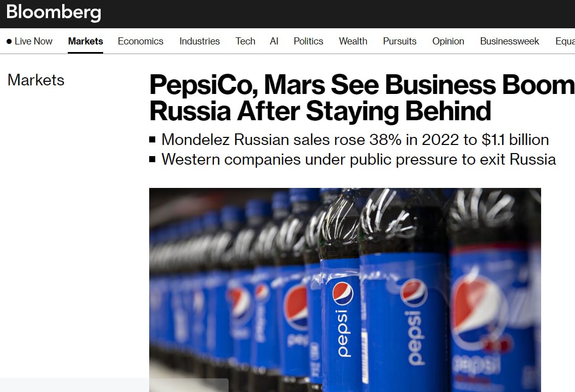Switch to the Tech section
The width and height of the screenshot is (575, 392).
245,41
